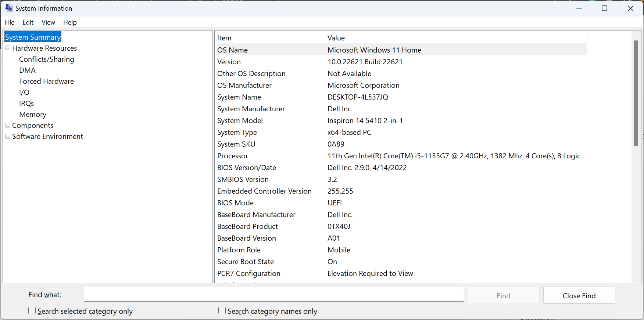This screenshot has height=320, width=644.
Task: Click the value Microsoft Corporation
Action: tap(364, 85)
